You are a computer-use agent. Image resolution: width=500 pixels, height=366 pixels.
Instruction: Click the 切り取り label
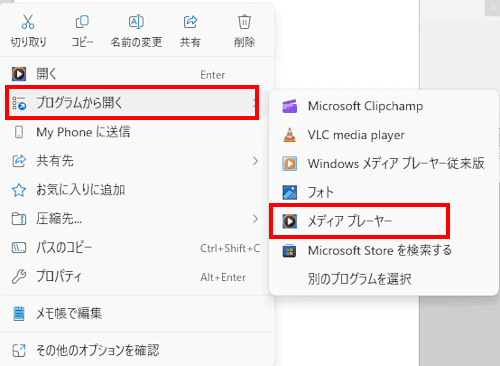29,42
